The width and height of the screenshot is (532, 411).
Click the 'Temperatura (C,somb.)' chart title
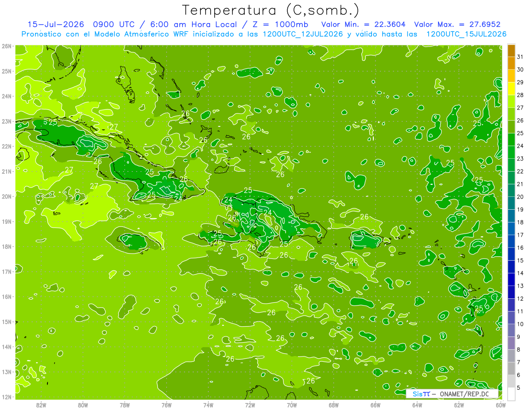[x=271, y=10]
